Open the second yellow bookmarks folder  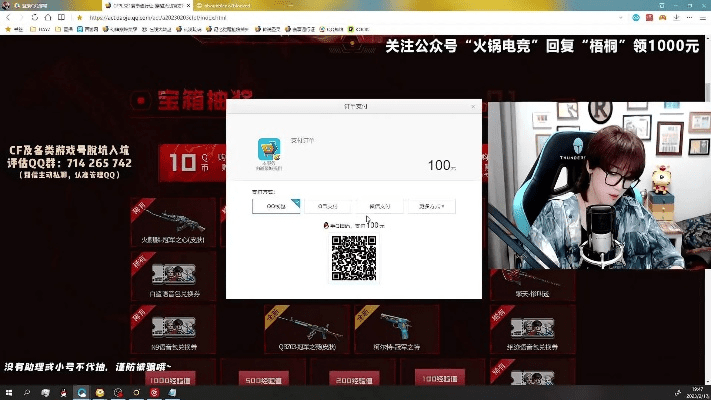(64, 29)
